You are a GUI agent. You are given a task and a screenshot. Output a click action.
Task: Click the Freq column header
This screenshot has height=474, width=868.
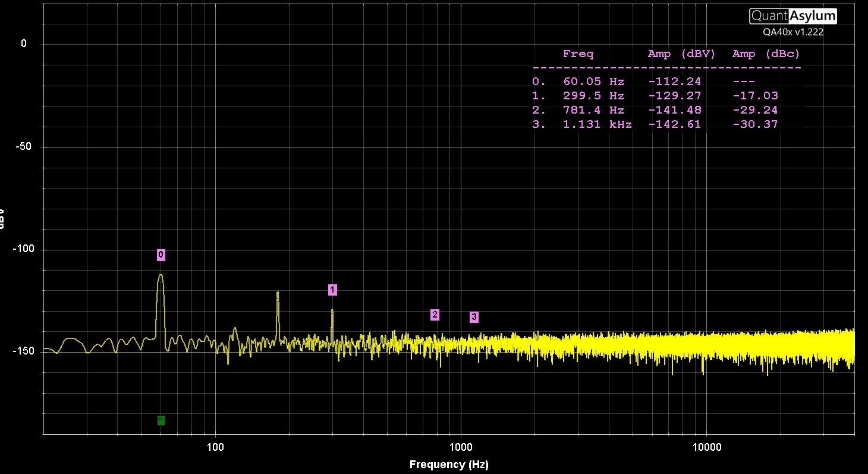[578, 54]
